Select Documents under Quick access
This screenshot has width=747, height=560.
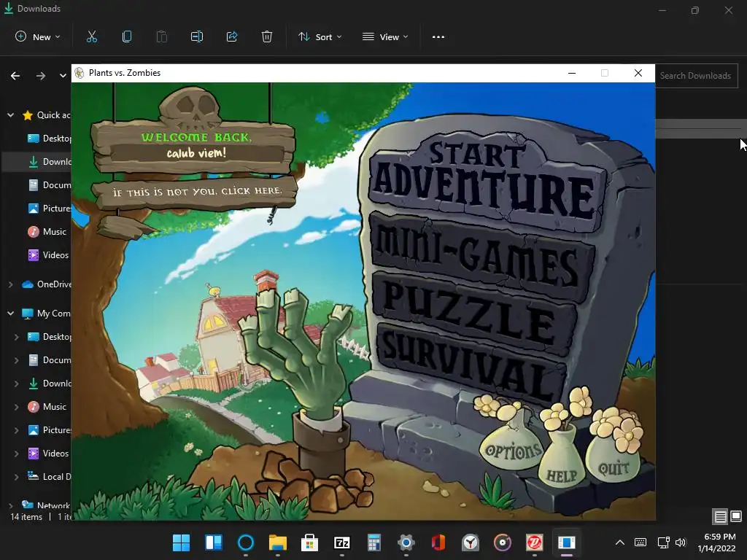(49, 184)
